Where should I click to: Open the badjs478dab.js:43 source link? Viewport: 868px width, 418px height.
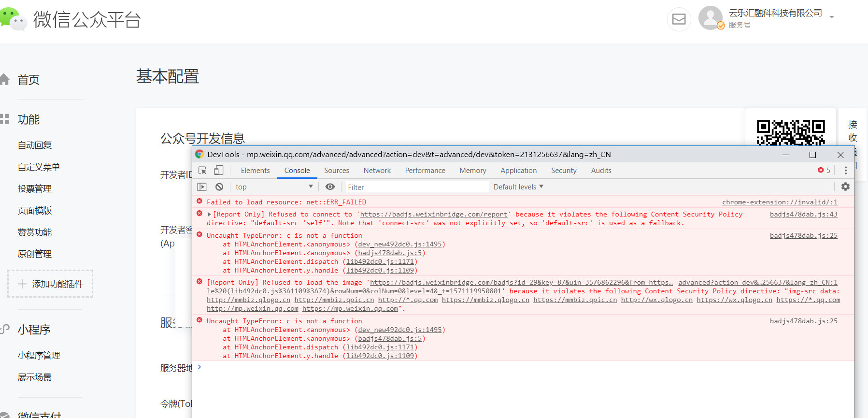pos(803,214)
